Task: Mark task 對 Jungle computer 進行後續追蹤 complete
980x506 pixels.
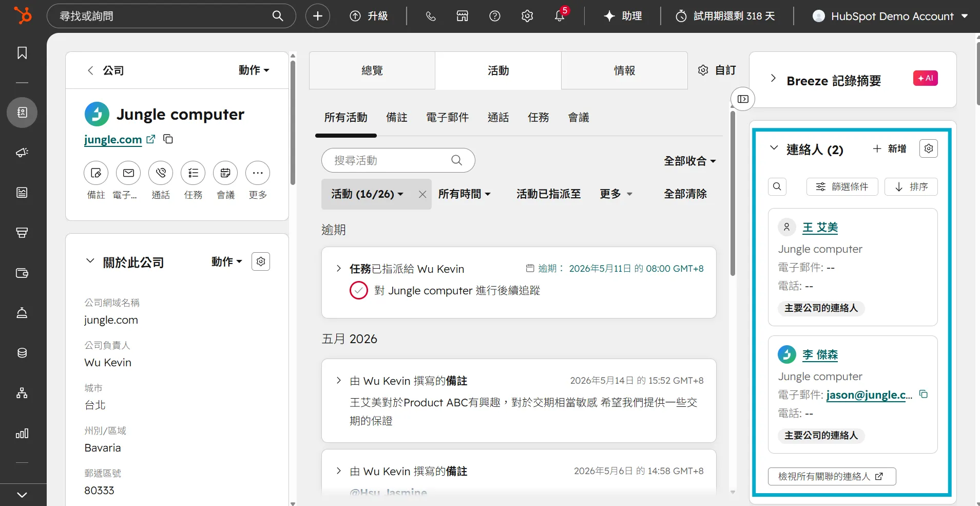Action: [x=359, y=290]
